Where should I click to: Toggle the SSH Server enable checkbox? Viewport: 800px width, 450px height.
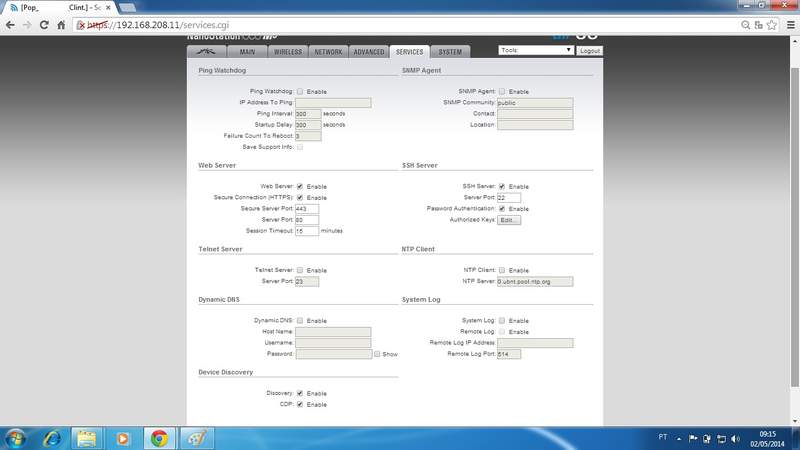coord(502,186)
